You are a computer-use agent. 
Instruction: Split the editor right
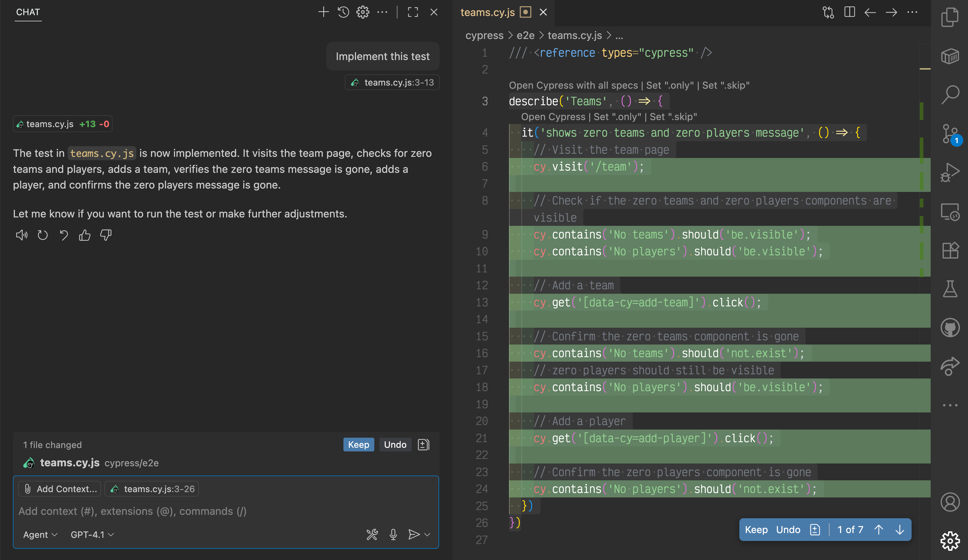(849, 12)
